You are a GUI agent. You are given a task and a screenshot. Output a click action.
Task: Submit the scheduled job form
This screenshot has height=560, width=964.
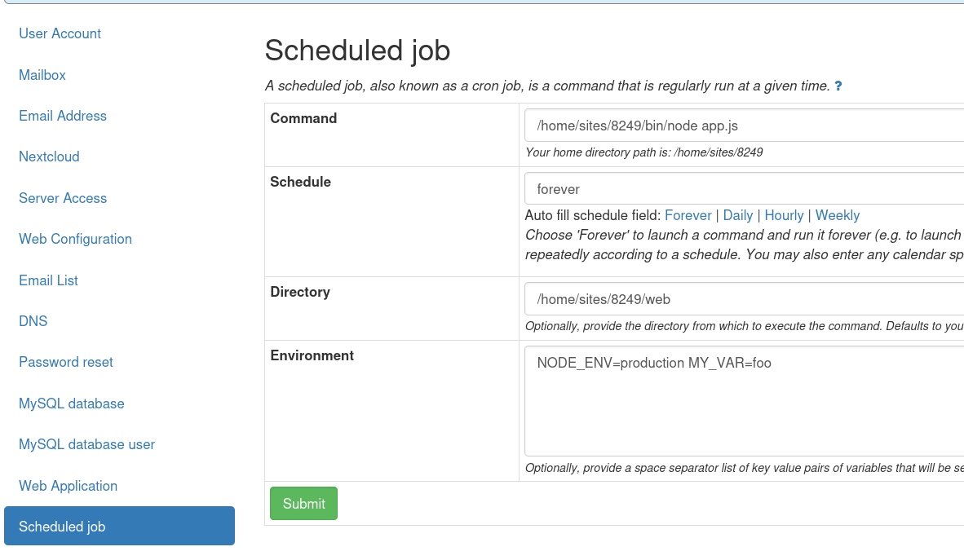303,504
